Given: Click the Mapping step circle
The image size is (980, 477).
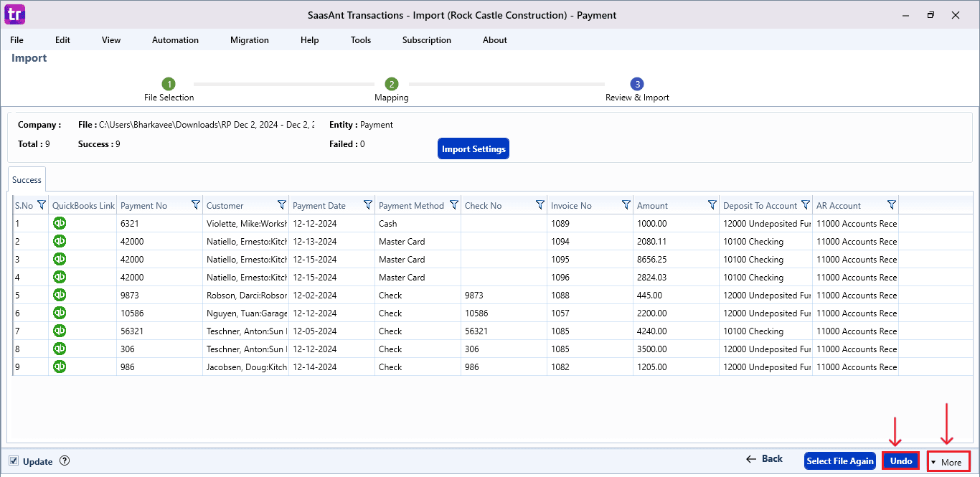Looking at the screenshot, I should tap(392, 84).
